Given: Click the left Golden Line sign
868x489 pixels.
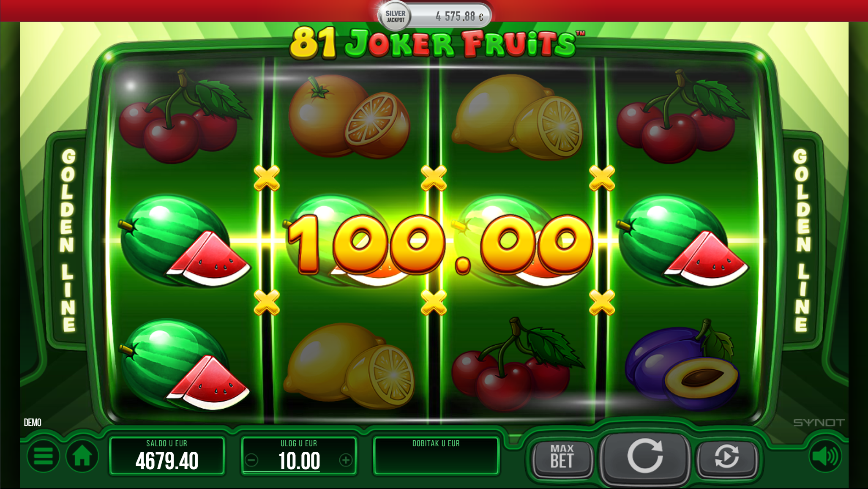Looking at the screenshot, I should click(x=68, y=240).
